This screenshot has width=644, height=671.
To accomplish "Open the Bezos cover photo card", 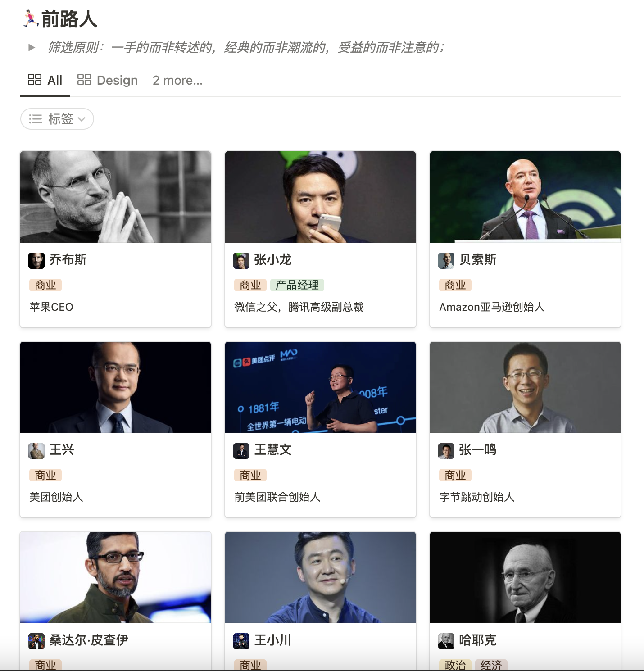I will (x=525, y=197).
